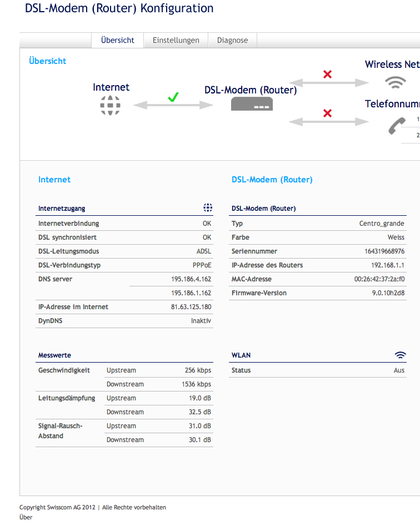The image size is (420, 525).
Task: Click the red X on wireless link
Action: tap(327, 74)
